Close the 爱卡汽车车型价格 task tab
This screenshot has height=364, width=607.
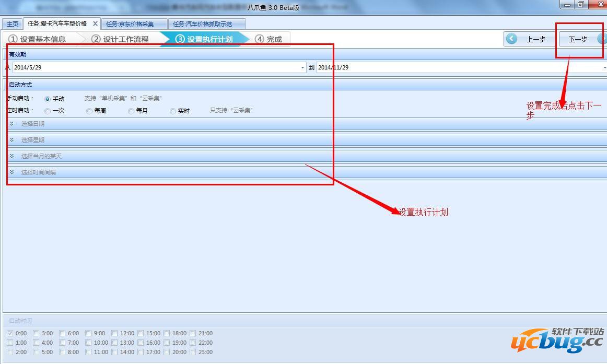pyautogui.click(x=95, y=24)
